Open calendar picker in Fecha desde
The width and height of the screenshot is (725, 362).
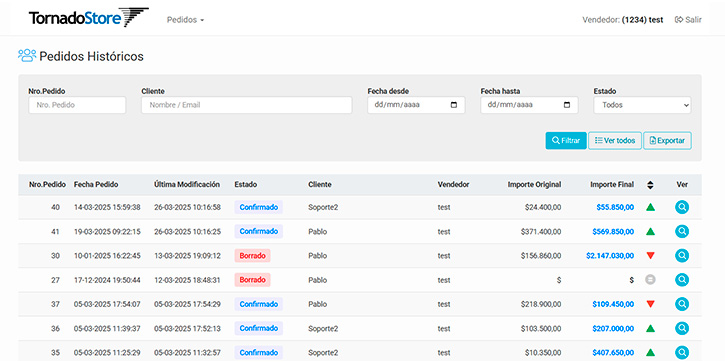454,105
